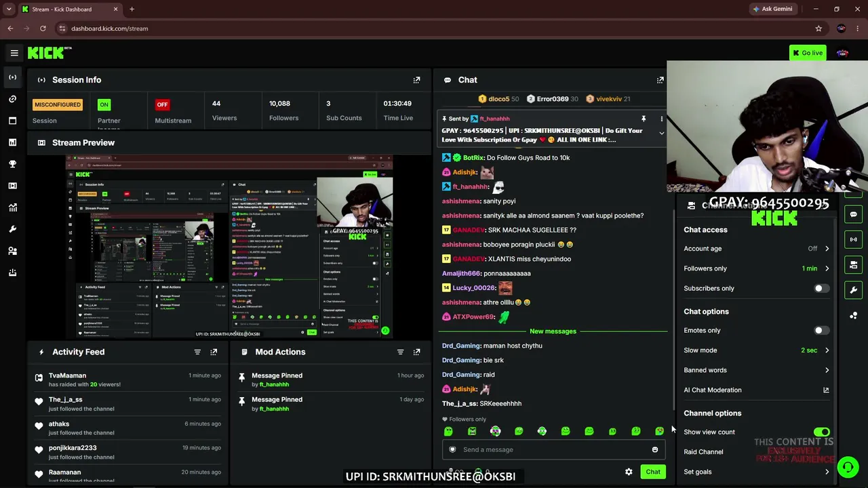Insert the first green Kick emote
Image resolution: width=868 pixels, height=488 pixels.
[x=448, y=431]
